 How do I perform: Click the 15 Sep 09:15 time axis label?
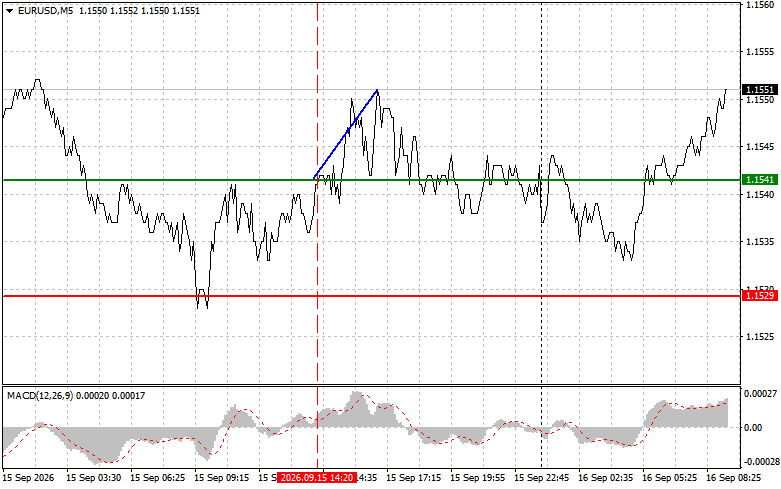click(x=221, y=478)
